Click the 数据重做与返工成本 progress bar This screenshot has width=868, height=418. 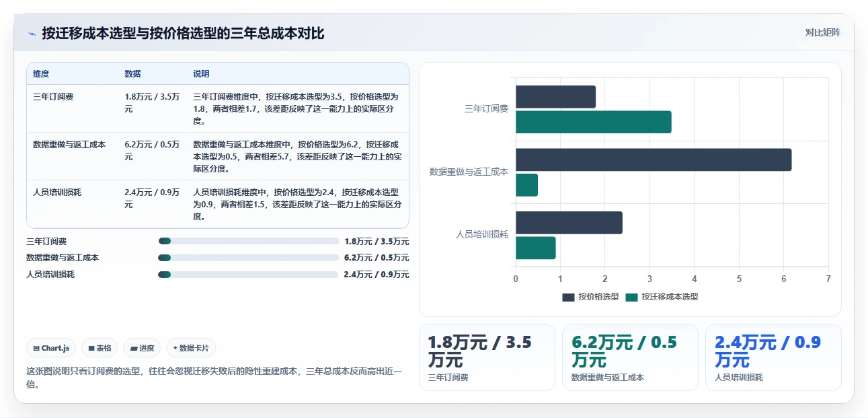point(248,258)
